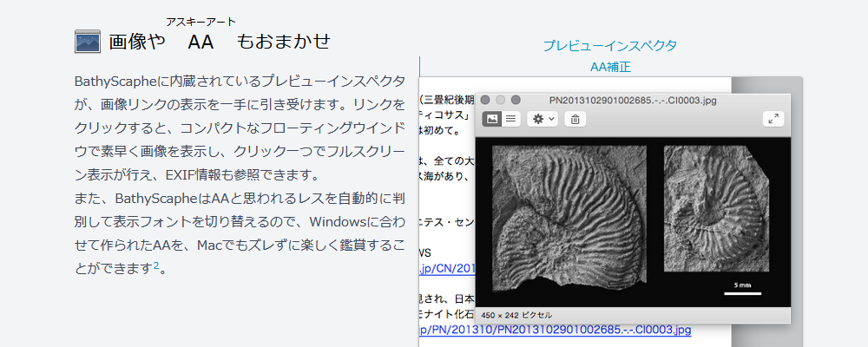Viewport: 868px width, 347px height.
Task: Click the smaller ammonite fossil photo
Action: pos(716,209)
